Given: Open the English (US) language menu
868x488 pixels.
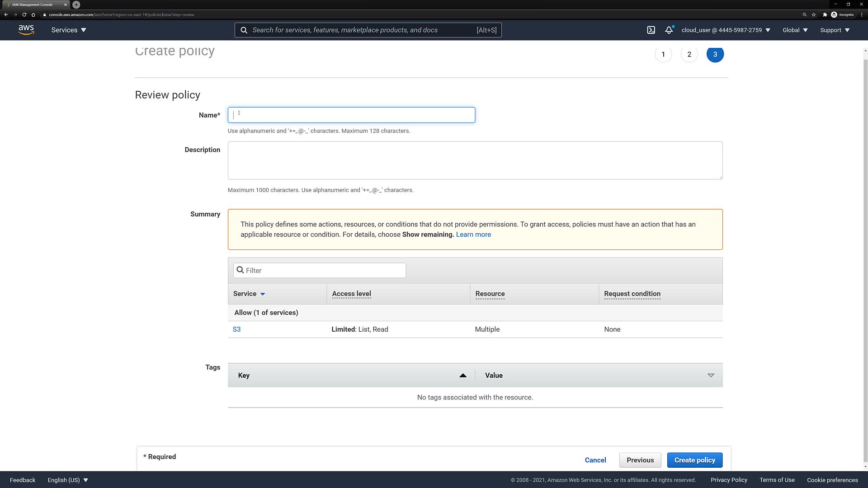Looking at the screenshot, I should (68, 480).
